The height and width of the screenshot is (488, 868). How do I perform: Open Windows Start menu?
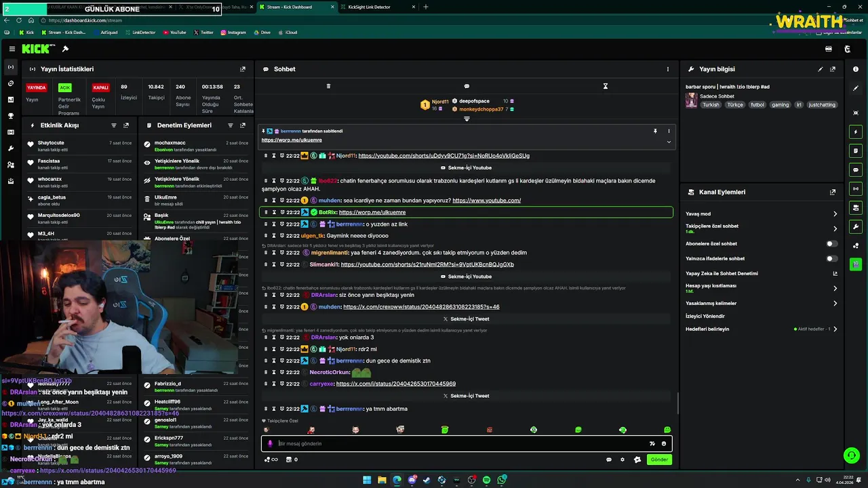pyautogui.click(x=367, y=480)
